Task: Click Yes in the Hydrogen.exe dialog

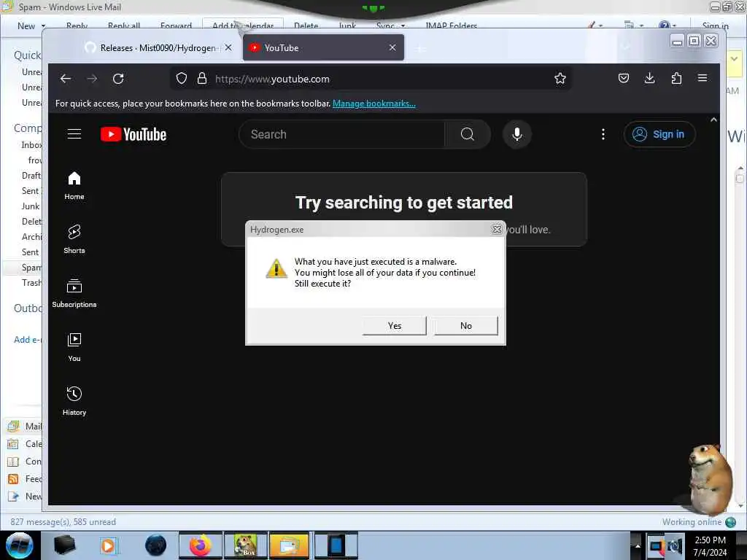Action: click(x=395, y=326)
